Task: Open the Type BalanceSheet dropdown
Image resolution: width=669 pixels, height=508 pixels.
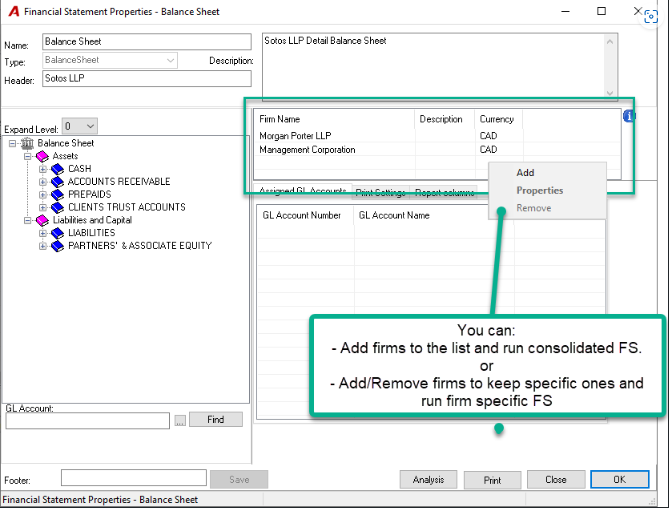Action: pos(110,60)
